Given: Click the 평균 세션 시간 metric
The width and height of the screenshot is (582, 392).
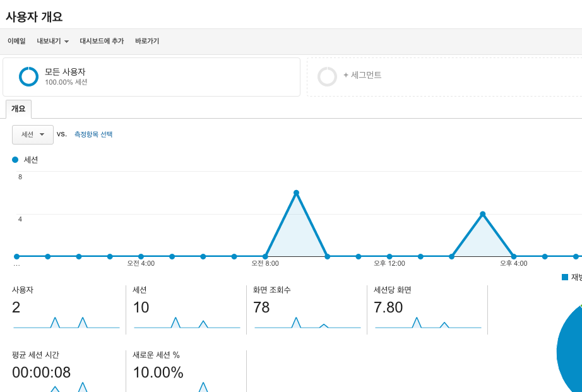Looking at the screenshot, I should tap(41, 372).
